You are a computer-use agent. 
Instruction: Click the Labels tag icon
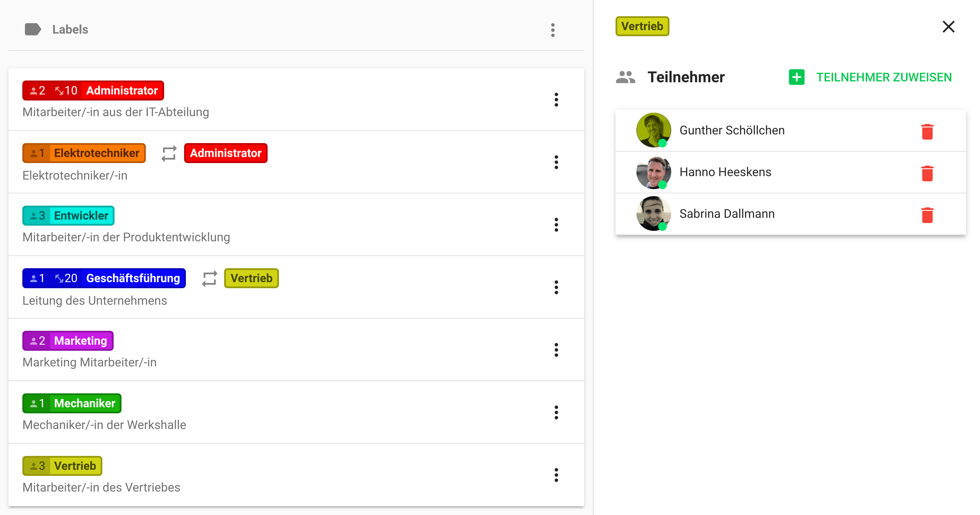click(33, 29)
